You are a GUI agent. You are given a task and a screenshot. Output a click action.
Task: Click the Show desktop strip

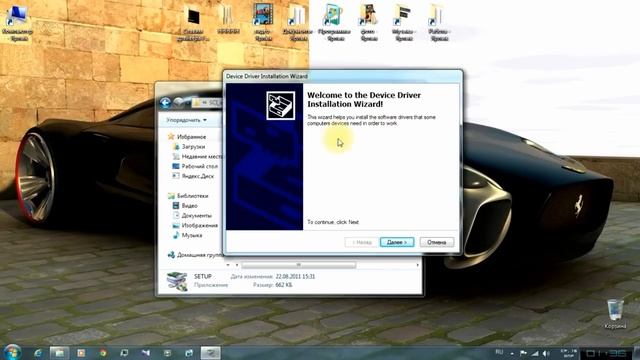coord(636,353)
